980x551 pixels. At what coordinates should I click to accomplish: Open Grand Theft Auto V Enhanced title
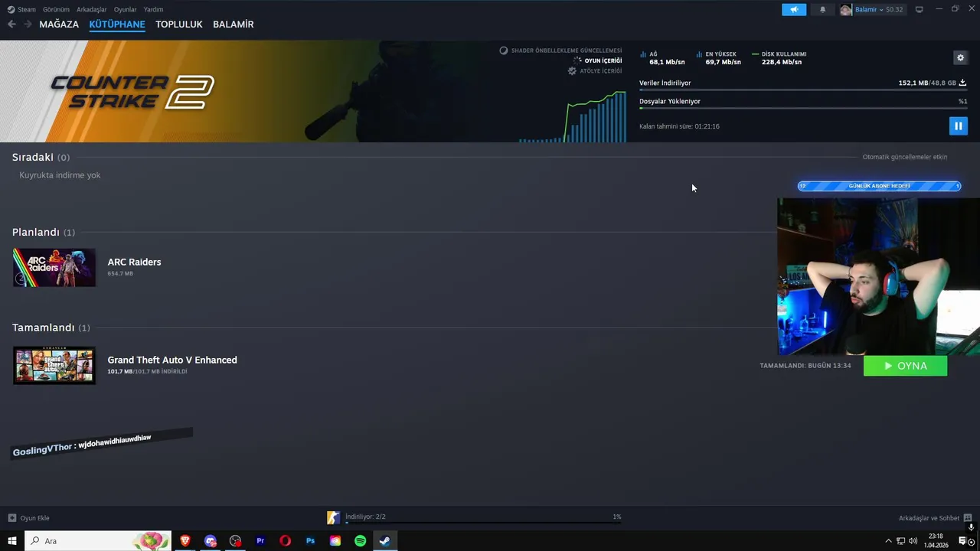pyautogui.click(x=172, y=360)
